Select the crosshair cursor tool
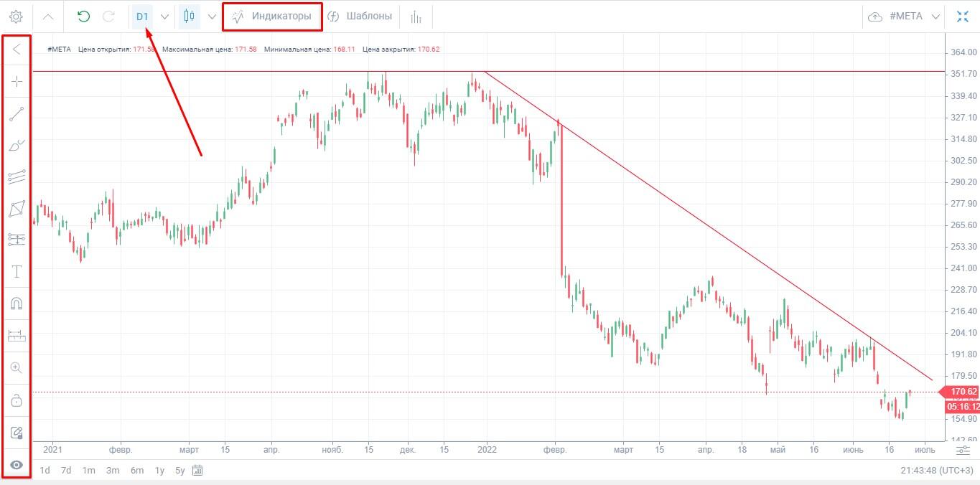980x485 pixels. tap(17, 81)
